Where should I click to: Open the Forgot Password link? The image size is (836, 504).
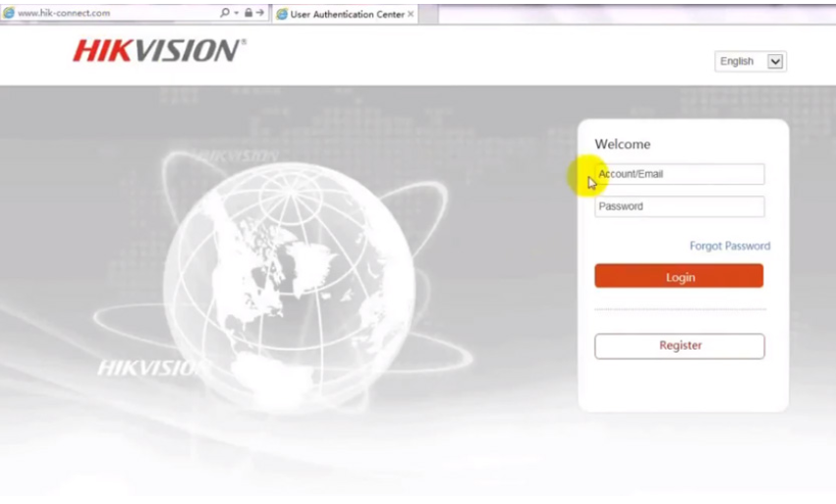(729, 247)
